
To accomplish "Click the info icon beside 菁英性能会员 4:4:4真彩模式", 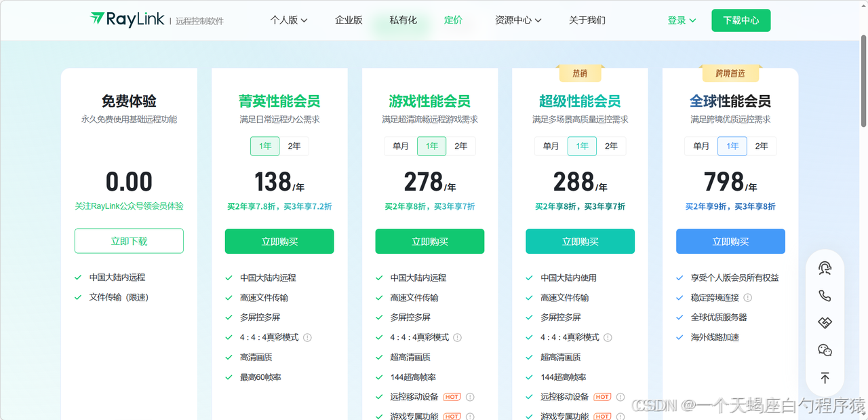I will [x=307, y=337].
